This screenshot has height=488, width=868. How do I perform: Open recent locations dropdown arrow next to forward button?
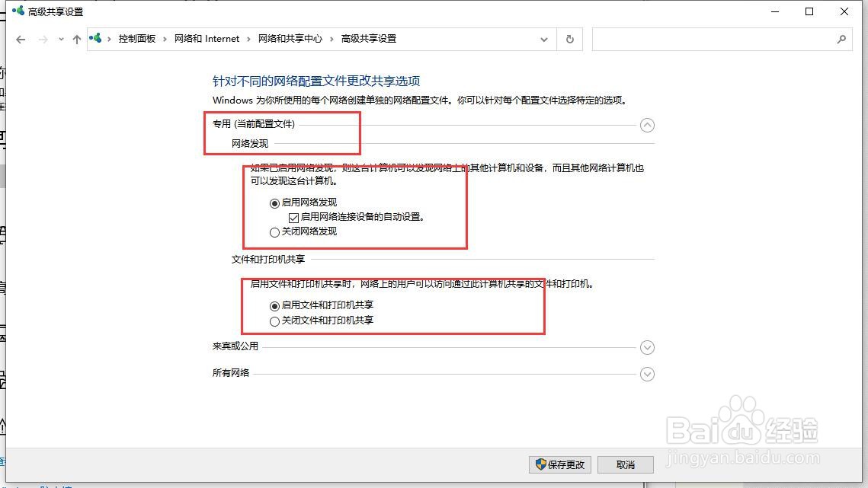[x=59, y=39]
